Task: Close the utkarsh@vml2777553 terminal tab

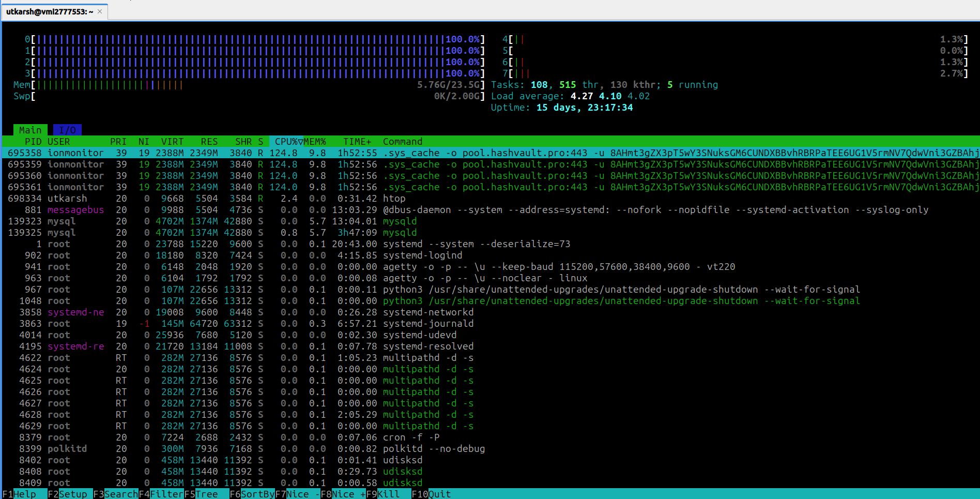Action: pos(100,11)
